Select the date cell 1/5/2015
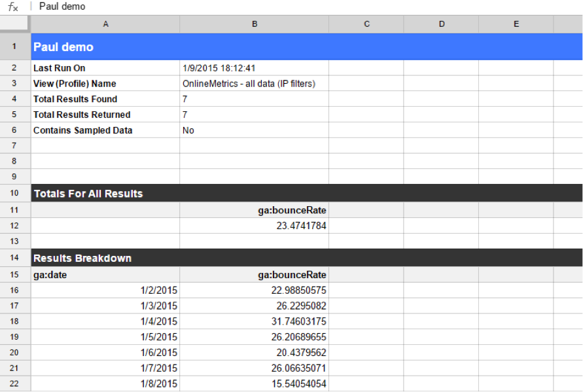Viewport: 583px width, 392px height. 105,337
